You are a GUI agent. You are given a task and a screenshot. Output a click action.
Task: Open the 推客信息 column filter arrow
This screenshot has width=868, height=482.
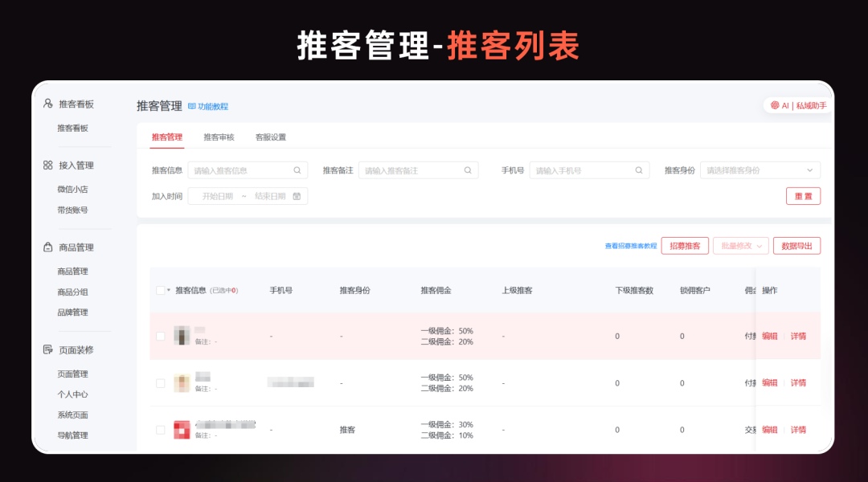pos(168,291)
